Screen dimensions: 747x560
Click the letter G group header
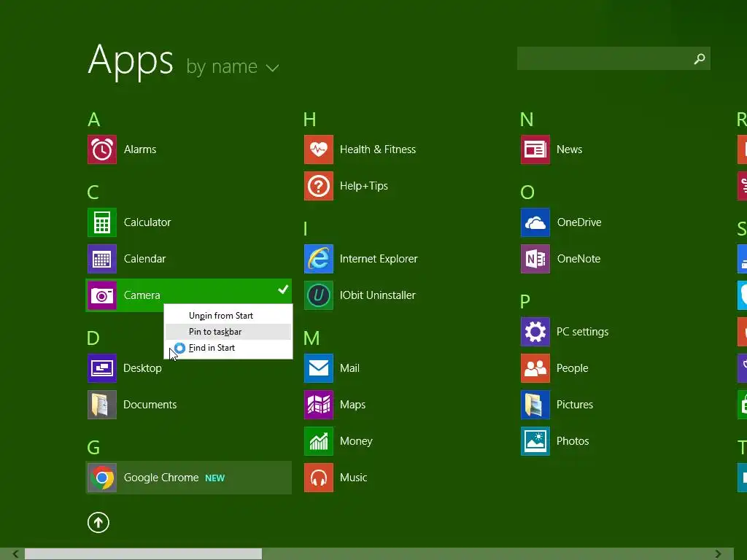click(x=94, y=448)
